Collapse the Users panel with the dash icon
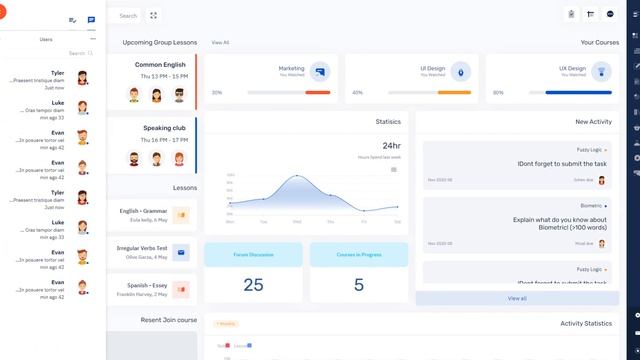Viewport: 640px width, 360px height. (93, 39)
